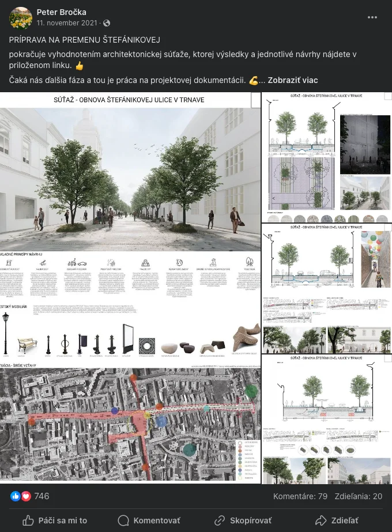Open the Peter Bročka profile name link
The image size is (392, 532).
[62, 12]
